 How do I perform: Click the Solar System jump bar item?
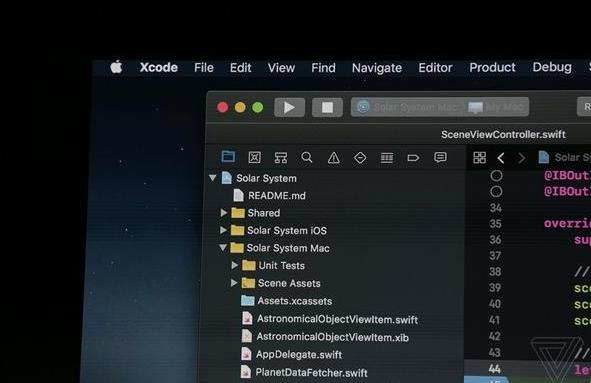565,157
